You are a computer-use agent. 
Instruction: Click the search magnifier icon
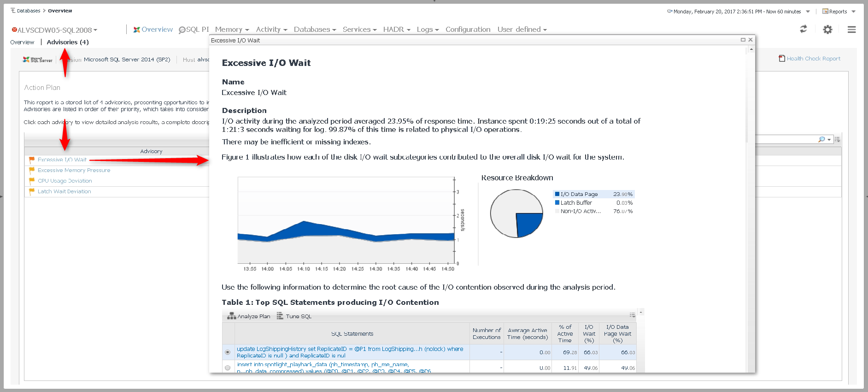(821, 139)
